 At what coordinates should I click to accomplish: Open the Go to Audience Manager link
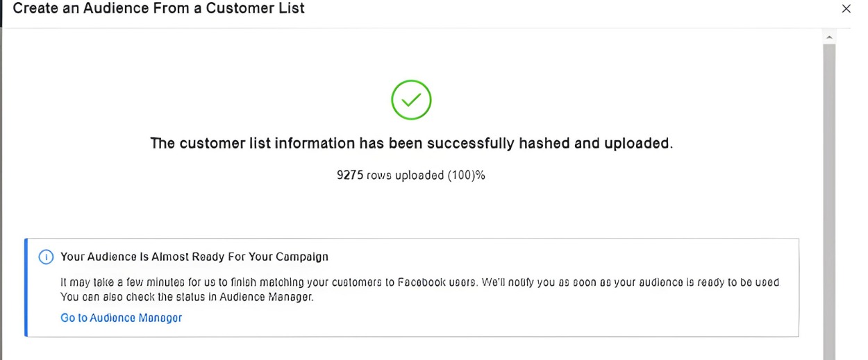tap(122, 318)
